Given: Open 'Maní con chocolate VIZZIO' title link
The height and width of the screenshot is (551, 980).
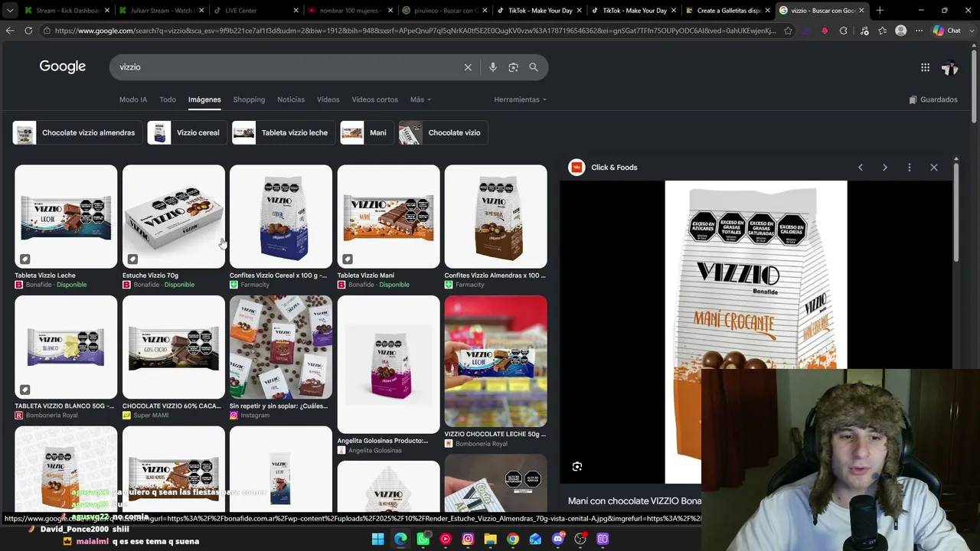Looking at the screenshot, I should point(635,500).
